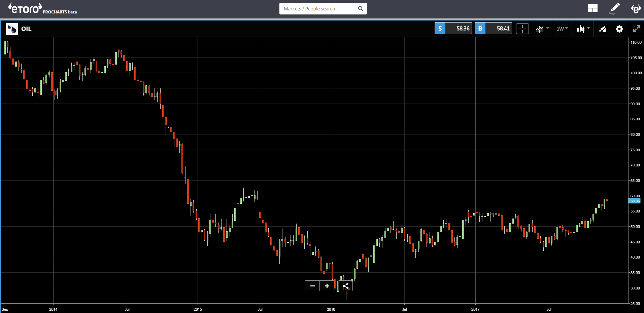
Task: Click the Sell button at 58.36
Action: click(x=453, y=29)
